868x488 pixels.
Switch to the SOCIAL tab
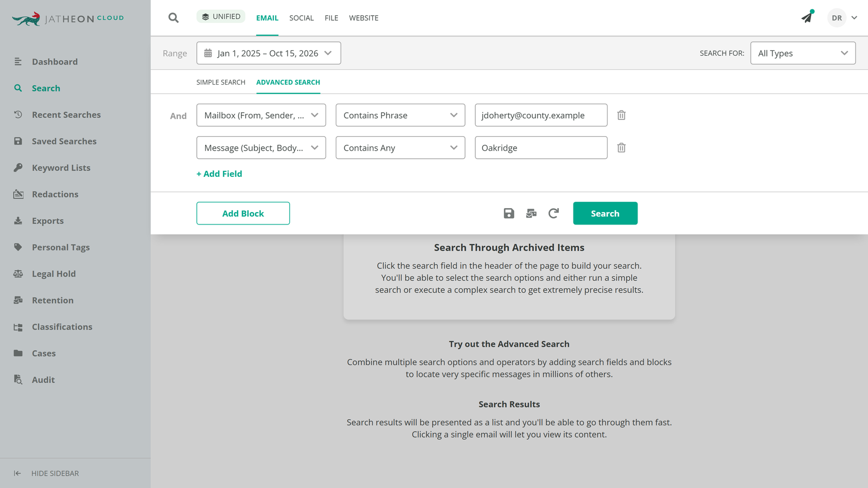[302, 18]
